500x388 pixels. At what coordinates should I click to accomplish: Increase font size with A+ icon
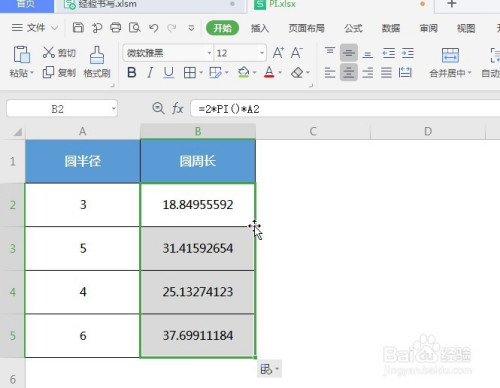point(278,53)
